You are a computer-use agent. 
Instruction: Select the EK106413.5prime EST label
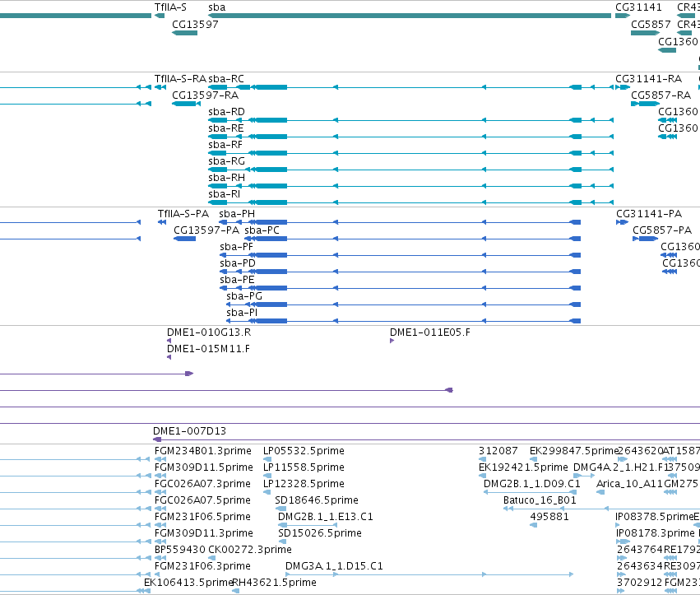pyautogui.click(x=188, y=583)
